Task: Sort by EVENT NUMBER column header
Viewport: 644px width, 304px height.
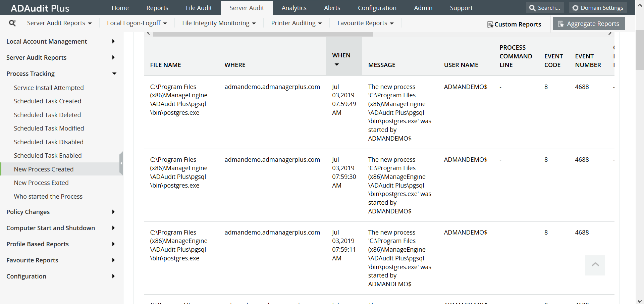Action: (x=588, y=60)
